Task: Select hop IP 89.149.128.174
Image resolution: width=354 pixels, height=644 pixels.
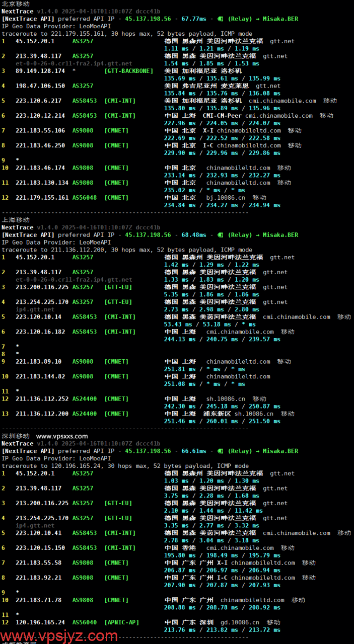Action: pos(40,71)
